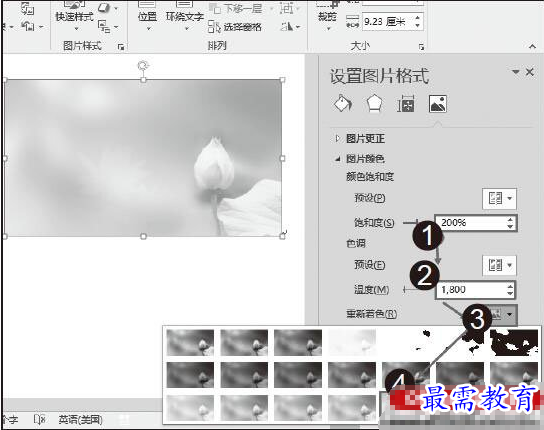Open the Rotate dropdown arrow
The width and height of the screenshot is (544, 430).
(298, 27)
